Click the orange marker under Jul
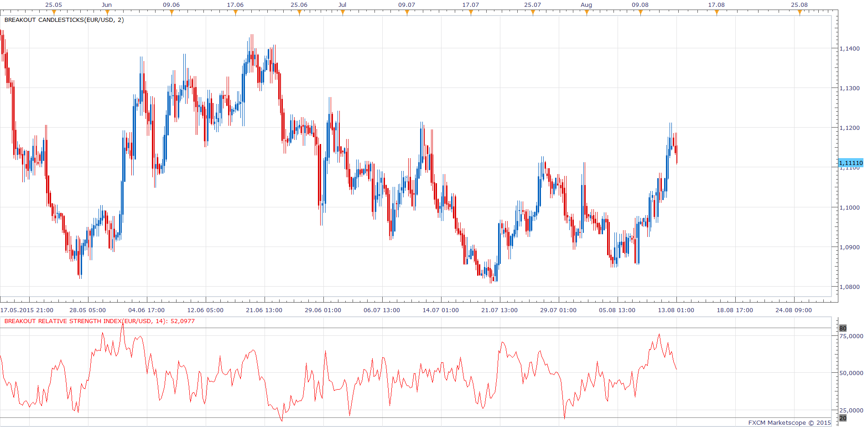Image resolution: width=868 pixels, height=427 pixels. 343,13
